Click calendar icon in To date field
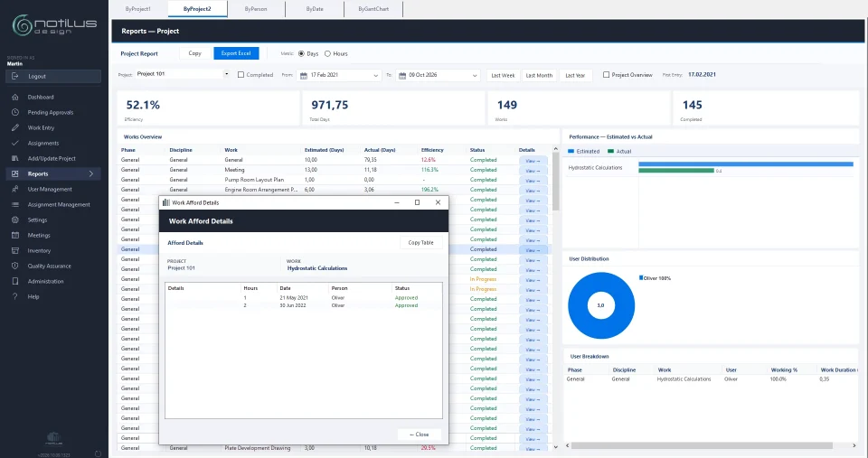This screenshot has width=868, height=458. point(402,75)
